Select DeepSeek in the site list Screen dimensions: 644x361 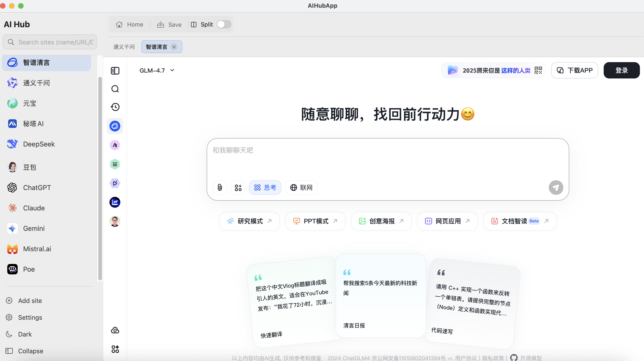[39, 144]
